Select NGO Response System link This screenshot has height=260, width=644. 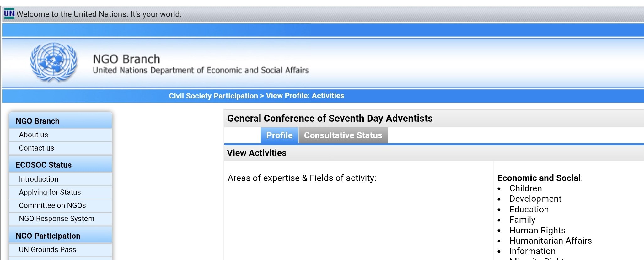tap(56, 219)
